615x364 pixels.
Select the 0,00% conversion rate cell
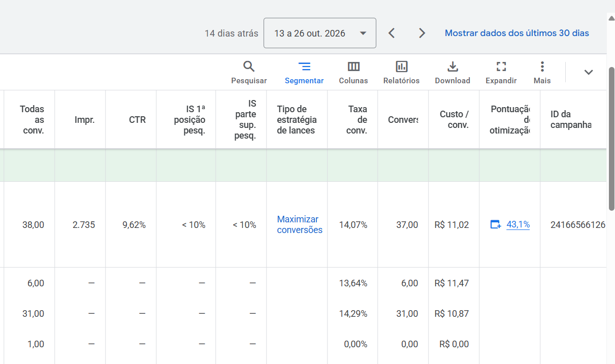pos(355,344)
